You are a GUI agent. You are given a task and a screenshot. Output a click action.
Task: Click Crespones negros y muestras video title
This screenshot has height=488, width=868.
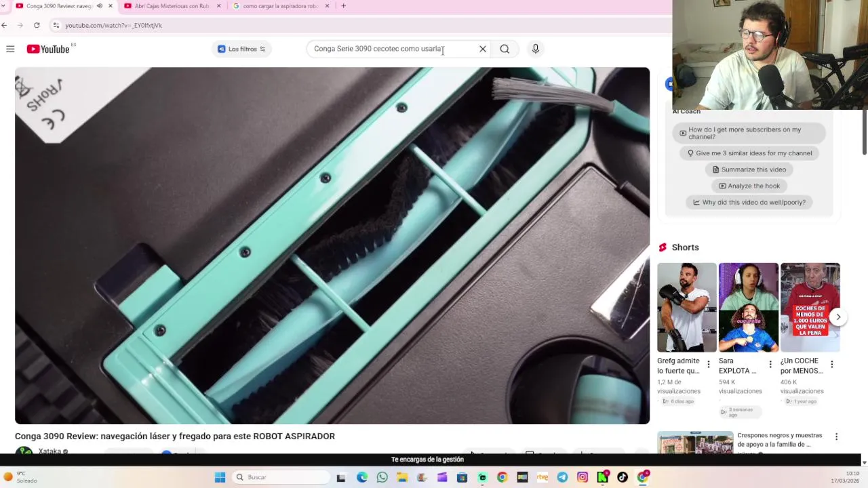click(779, 440)
